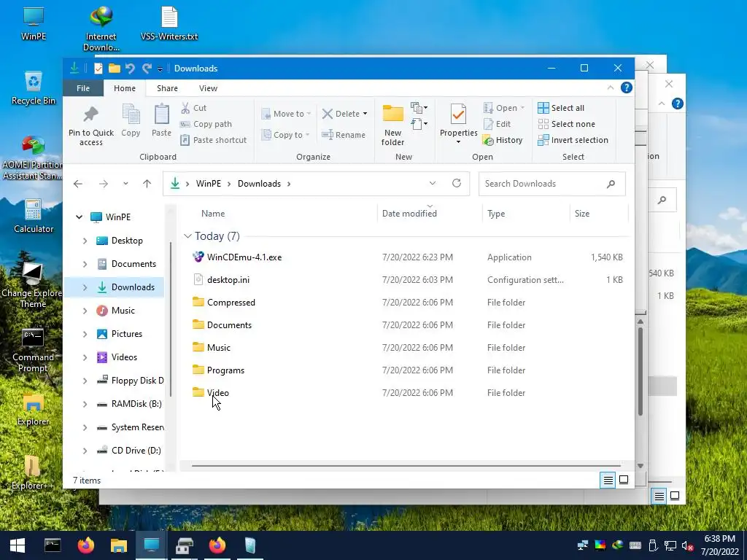
Task: Click the Rename ribbon command
Action: point(344,135)
